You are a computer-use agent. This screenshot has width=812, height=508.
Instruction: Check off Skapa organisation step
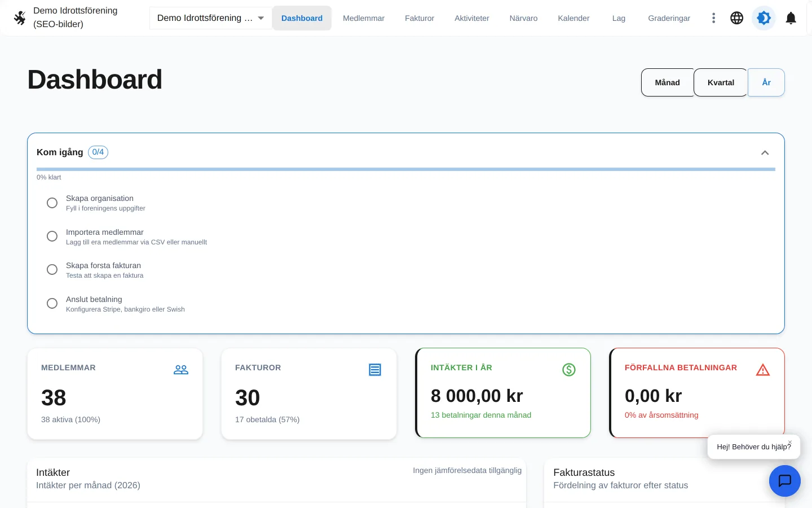52,203
